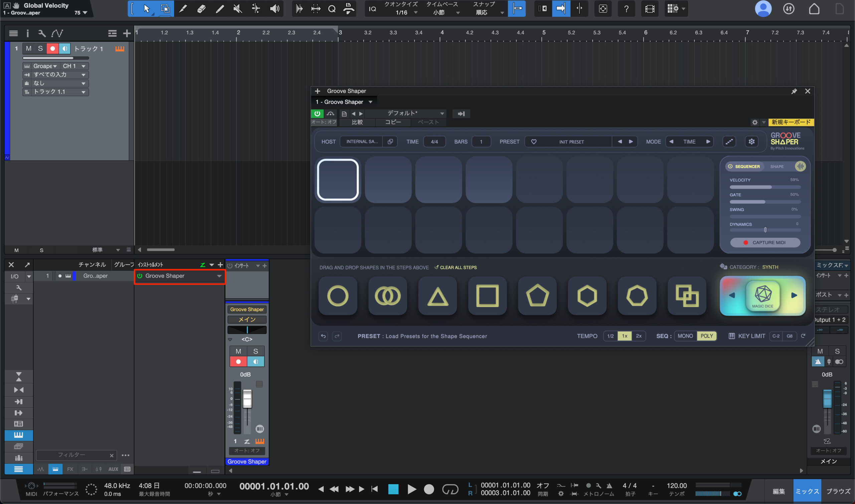
Task: Click transport record button
Action: [x=429, y=489]
